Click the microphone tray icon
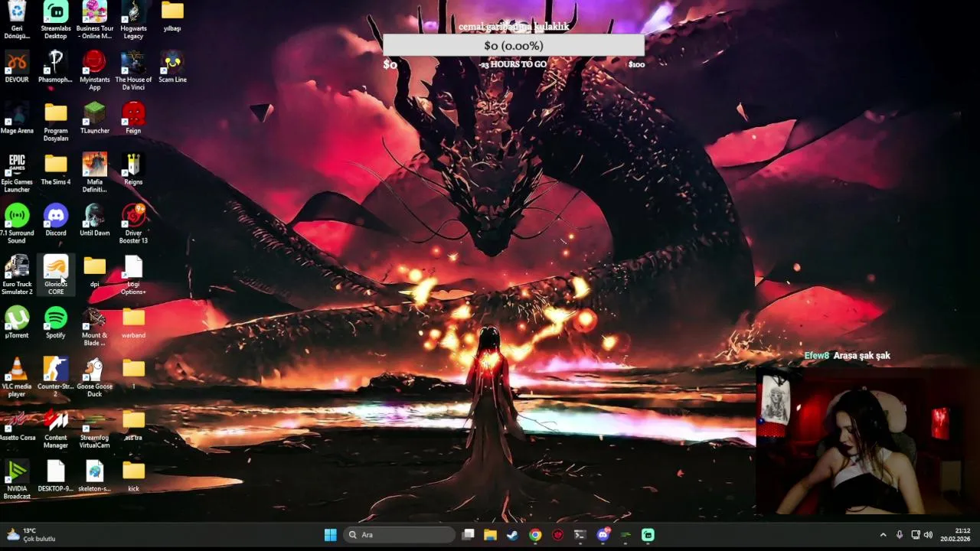 point(900,535)
